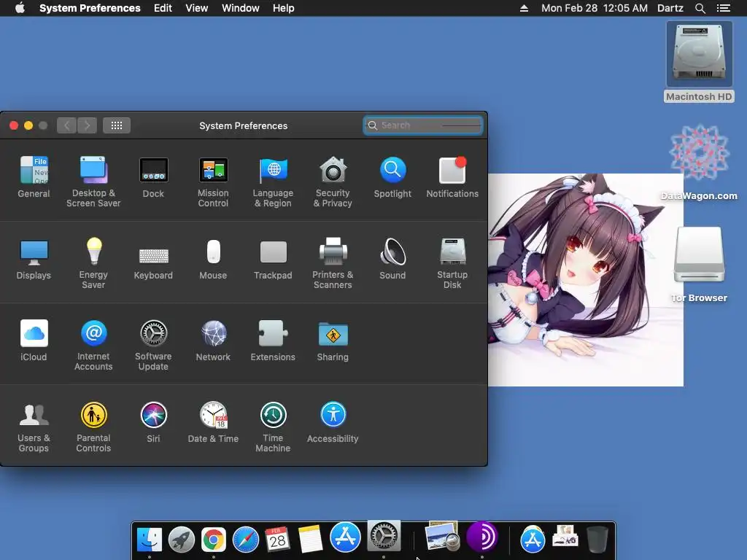This screenshot has height=560, width=747.
Task: Click System Preferences gear in the Dock
Action: tap(384, 536)
